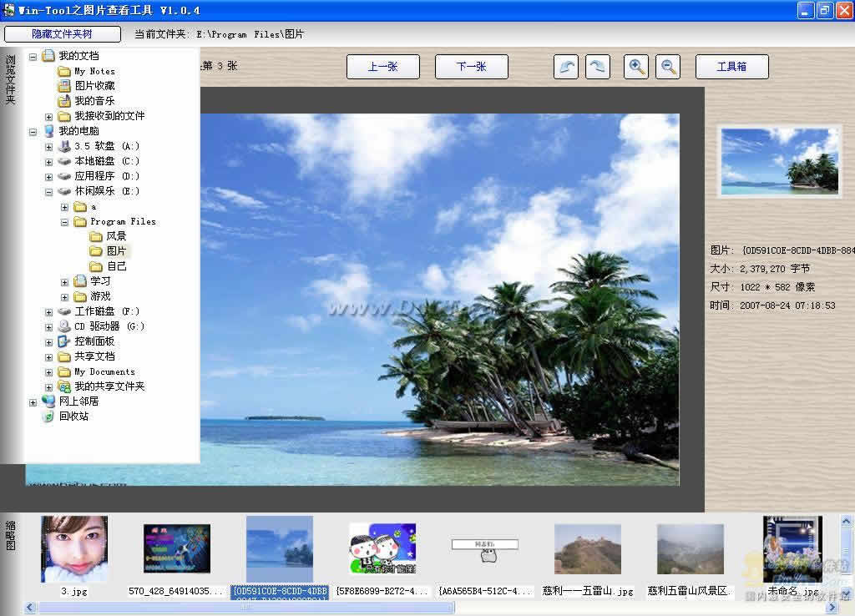Open the 慈利五雷山风景区 thumbnail
Screen dimensions: 855x616
(691, 549)
